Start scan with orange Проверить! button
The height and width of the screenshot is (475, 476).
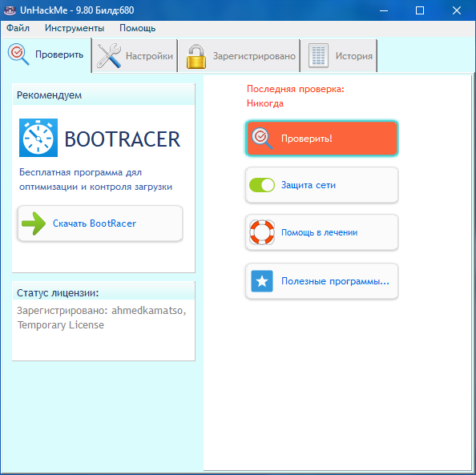(322, 139)
